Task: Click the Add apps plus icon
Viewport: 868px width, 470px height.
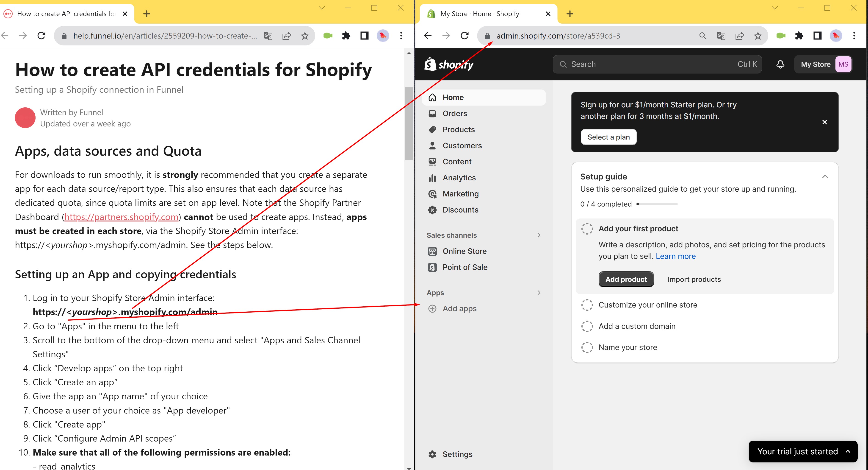Action: coord(432,308)
